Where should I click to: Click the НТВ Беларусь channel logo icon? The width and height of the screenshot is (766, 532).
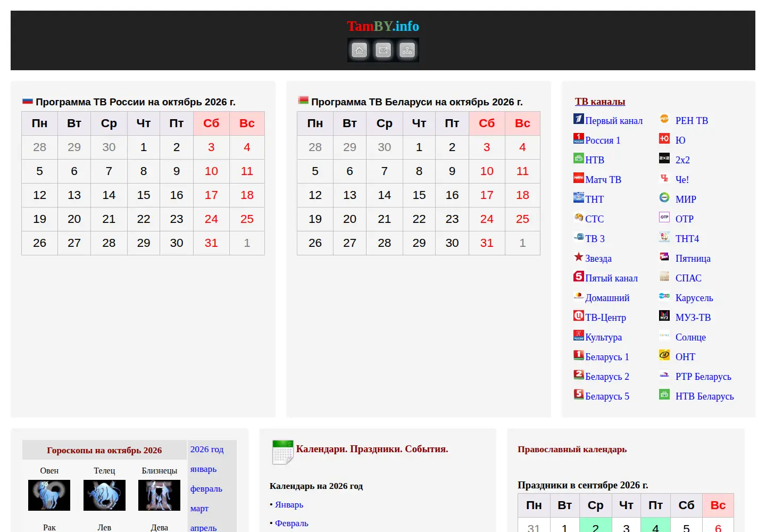click(664, 394)
